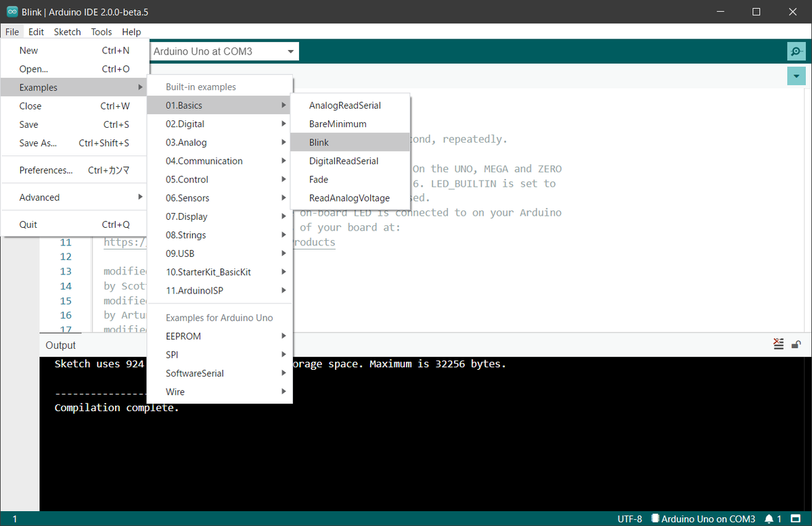812x526 pixels.
Task: Open the board selector dropdown
Action: (x=223, y=51)
